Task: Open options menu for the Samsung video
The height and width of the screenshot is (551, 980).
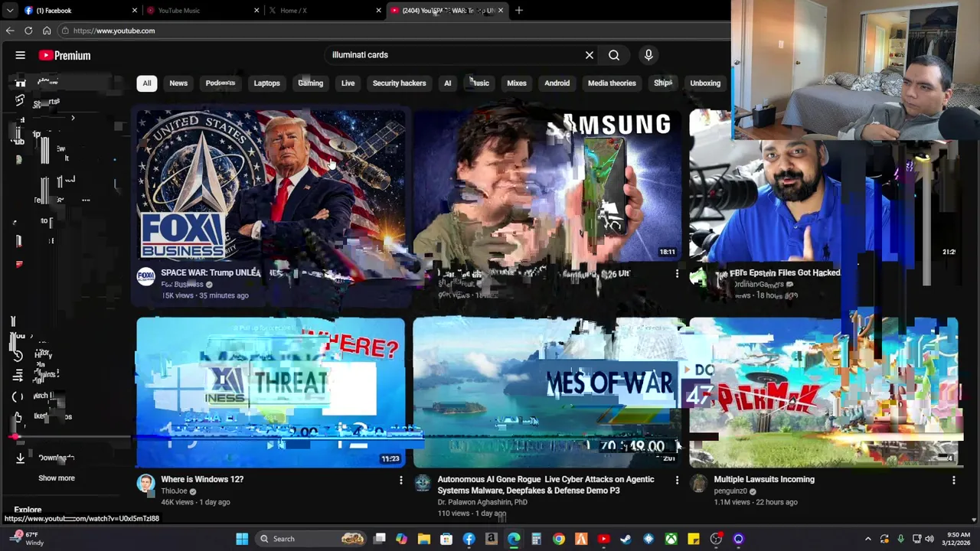Action: [677, 273]
